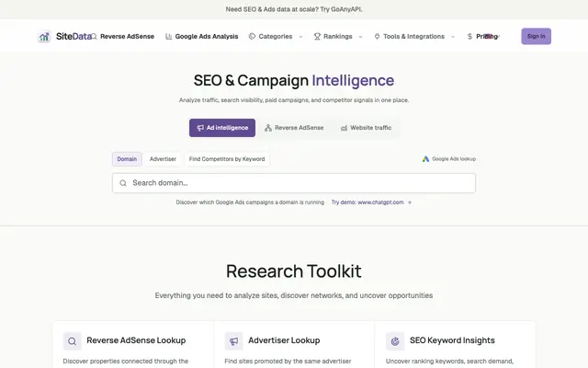Select the Advertiser search mode

click(x=163, y=159)
